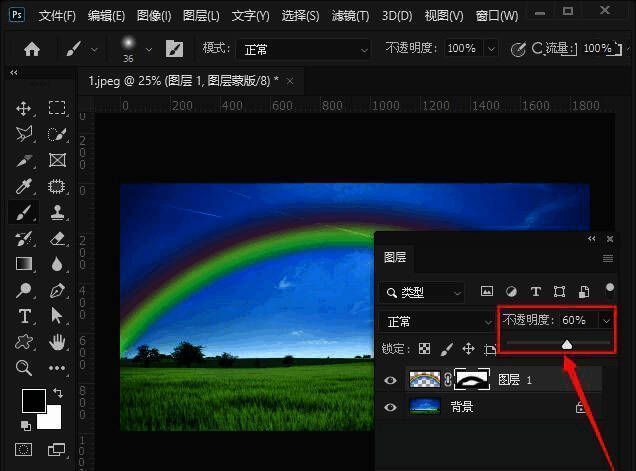Image resolution: width=636 pixels, height=471 pixels.
Task: Open the 滤镜(T) menu
Action: point(350,16)
